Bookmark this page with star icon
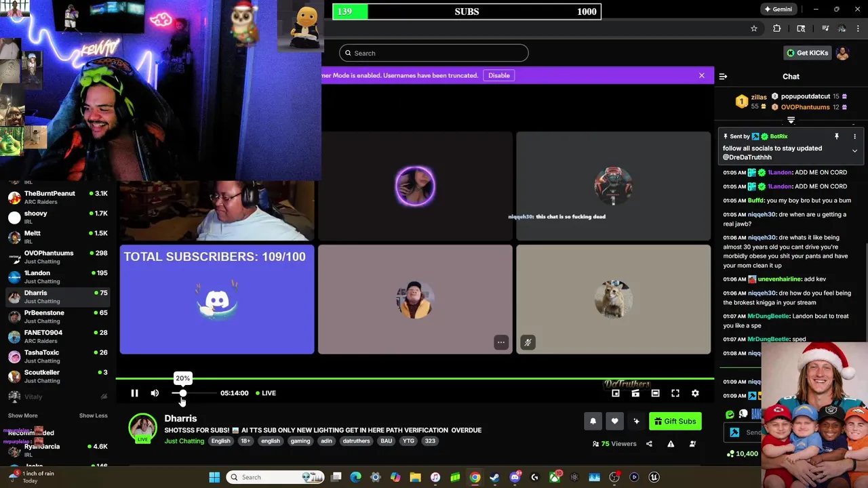 tap(753, 28)
